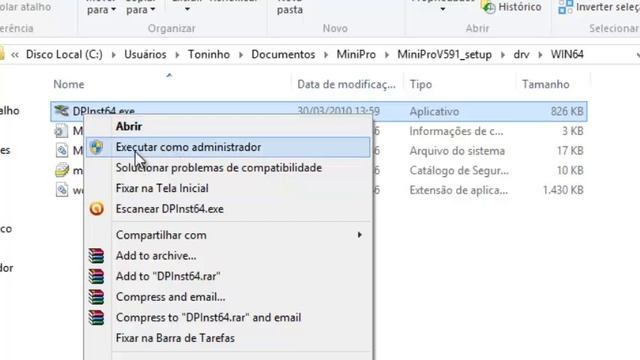Image resolution: width=640 pixels, height=360 pixels.
Task: Navigate to MiniPro folder in breadcrumb
Action: (x=356, y=55)
